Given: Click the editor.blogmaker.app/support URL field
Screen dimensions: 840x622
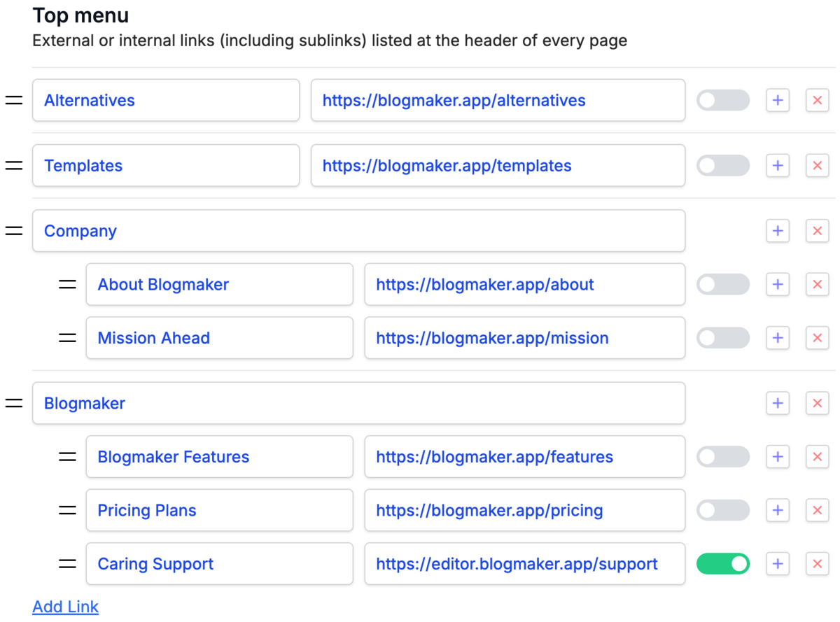Looking at the screenshot, I should (x=524, y=564).
